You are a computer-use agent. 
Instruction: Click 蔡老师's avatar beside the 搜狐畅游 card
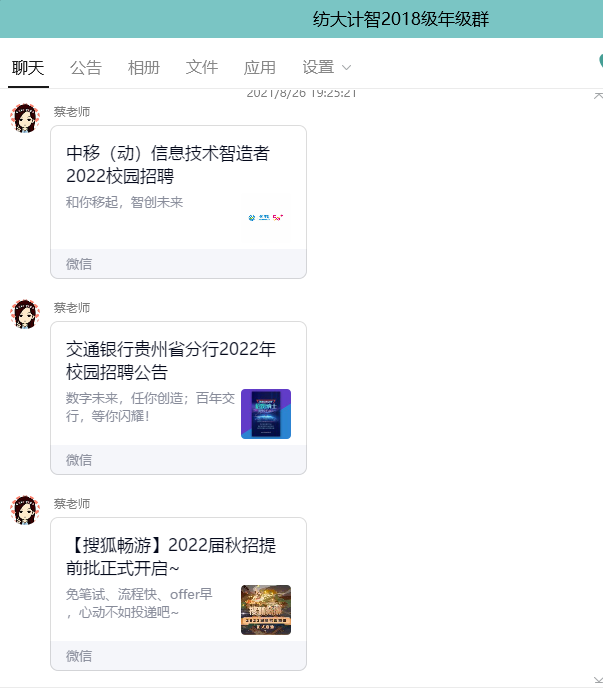(x=25, y=510)
